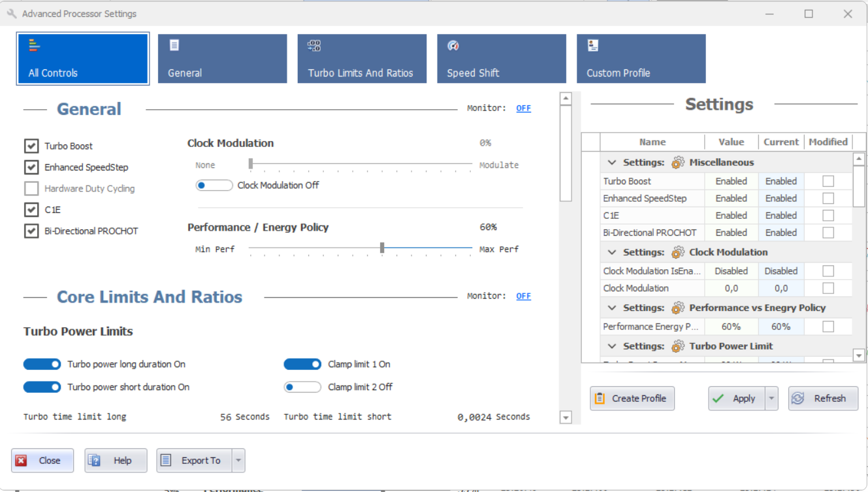
Task: Click the red X Close icon
Action: point(22,461)
